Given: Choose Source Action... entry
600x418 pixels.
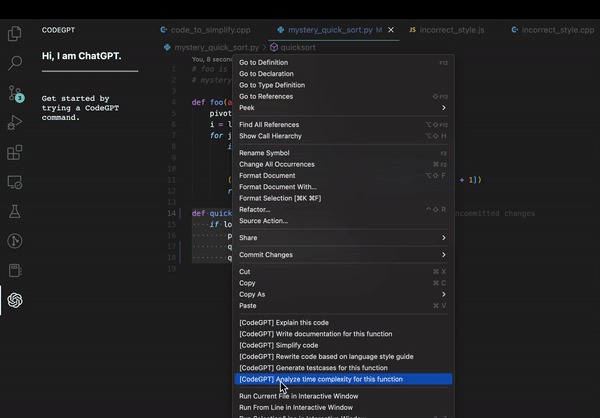Looking at the screenshot, I should 343,220.
